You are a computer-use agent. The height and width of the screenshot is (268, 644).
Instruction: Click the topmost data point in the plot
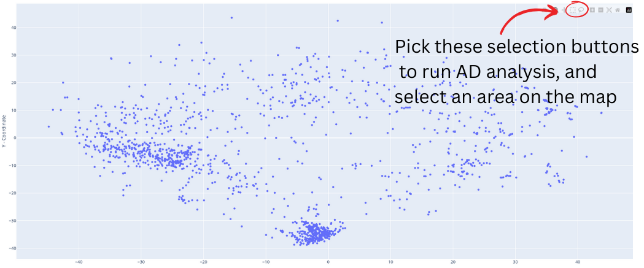pyautogui.click(x=231, y=18)
